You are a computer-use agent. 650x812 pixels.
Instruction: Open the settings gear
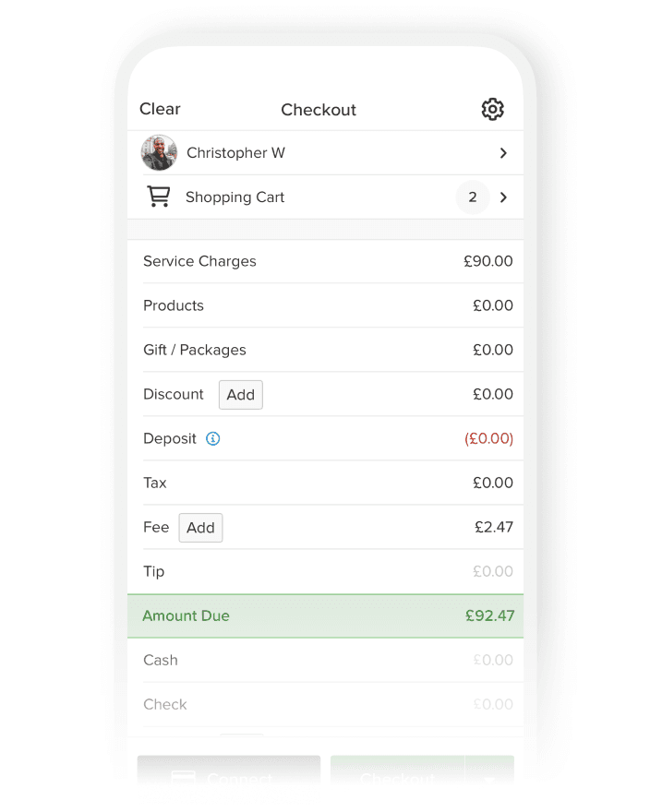click(492, 109)
